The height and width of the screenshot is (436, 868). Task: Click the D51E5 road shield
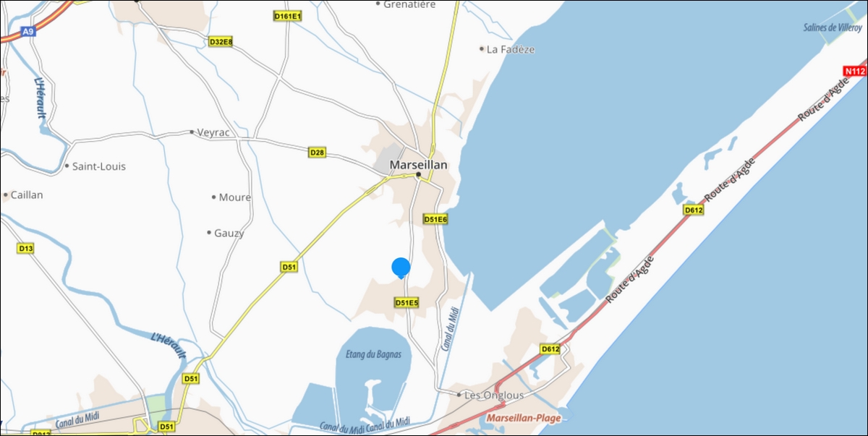click(407, 302)
